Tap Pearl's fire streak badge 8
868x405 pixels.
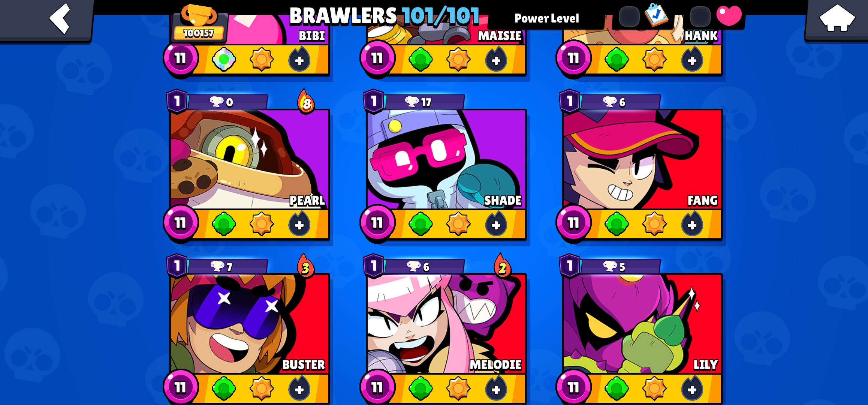click(306, 102)
